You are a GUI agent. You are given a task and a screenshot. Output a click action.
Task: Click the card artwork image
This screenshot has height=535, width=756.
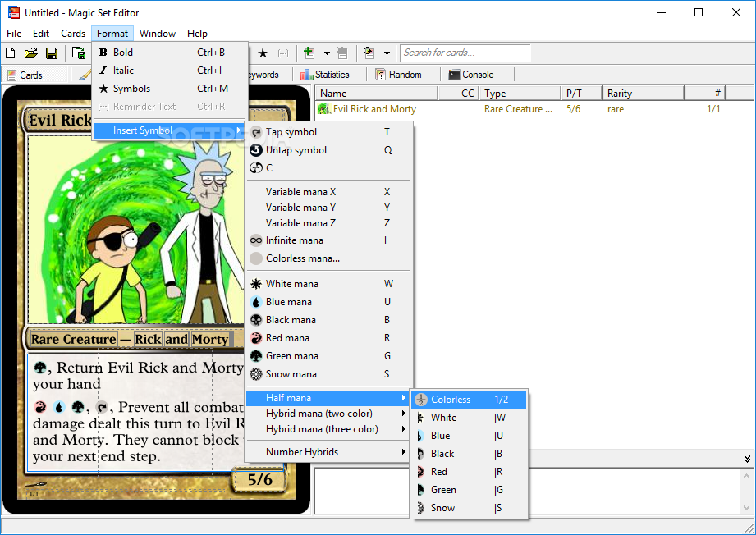tap(136, 230)
